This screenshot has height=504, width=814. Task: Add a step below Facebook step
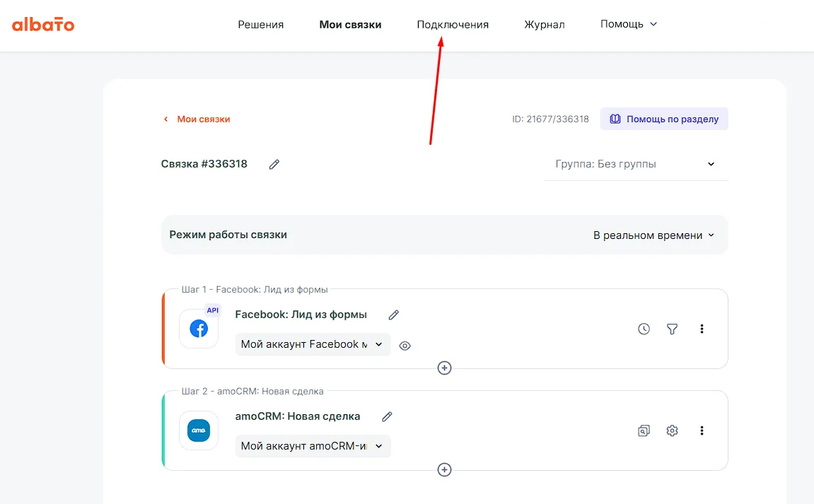[444, 368]
